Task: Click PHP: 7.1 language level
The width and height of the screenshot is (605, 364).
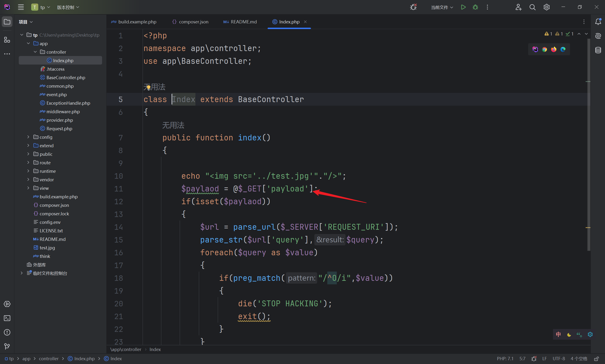Action: 505,359
